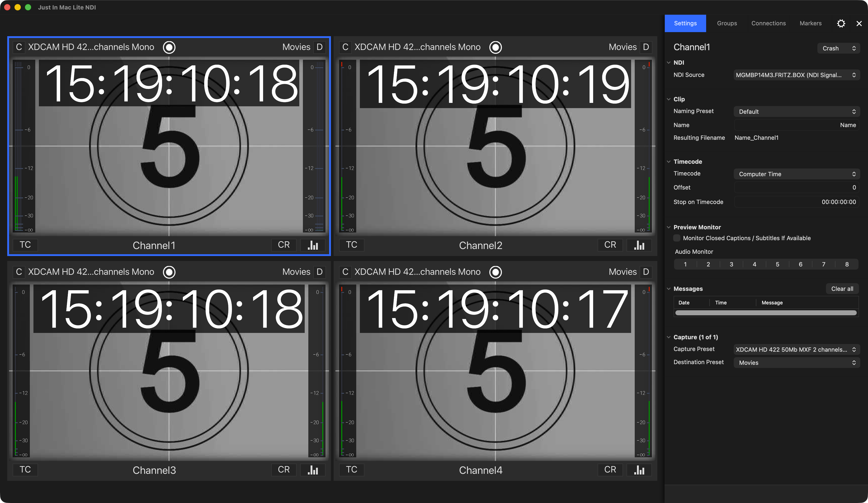Switch to the Groups tab
Screen dimensions: 868x503
[727, 24]
